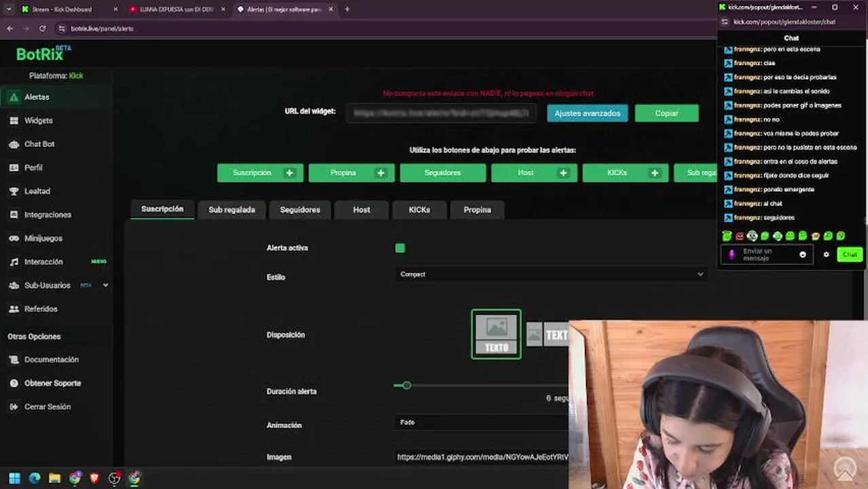Toggle the Alerta activa checkbox

tap(400, 248)
